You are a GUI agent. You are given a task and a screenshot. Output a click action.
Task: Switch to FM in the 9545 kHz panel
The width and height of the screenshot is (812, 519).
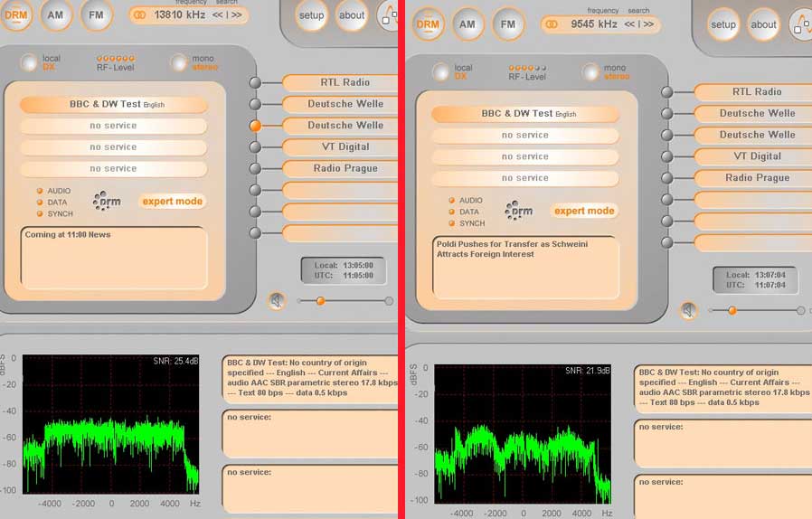pos(508,24)
